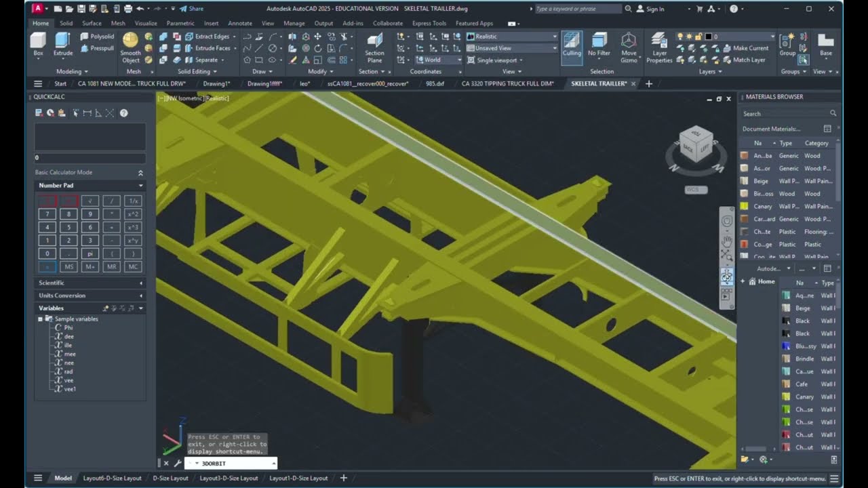
Task: Click the steering wheel navigation icon
Action: (x=726, y=221)
